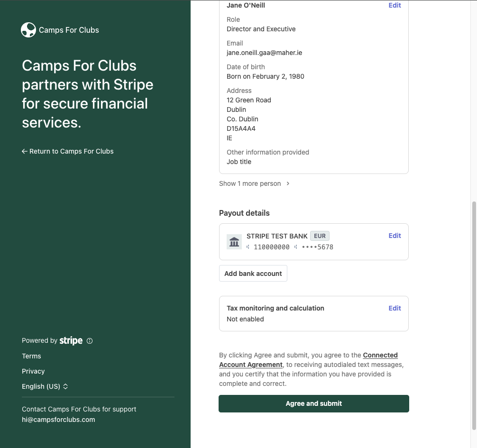Click the routing number icon before 110000000

pyautogui.click(x=248, y=247)
